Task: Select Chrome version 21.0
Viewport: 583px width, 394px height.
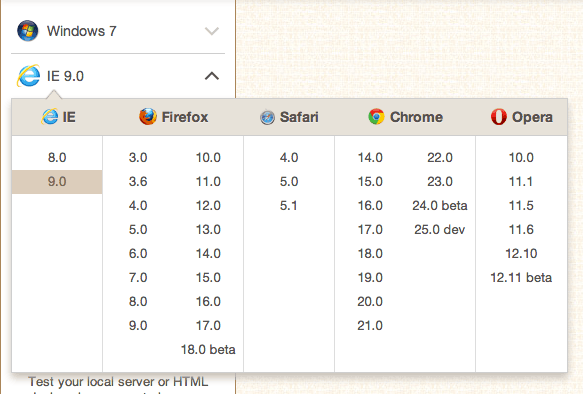Action: coord(370,326)
